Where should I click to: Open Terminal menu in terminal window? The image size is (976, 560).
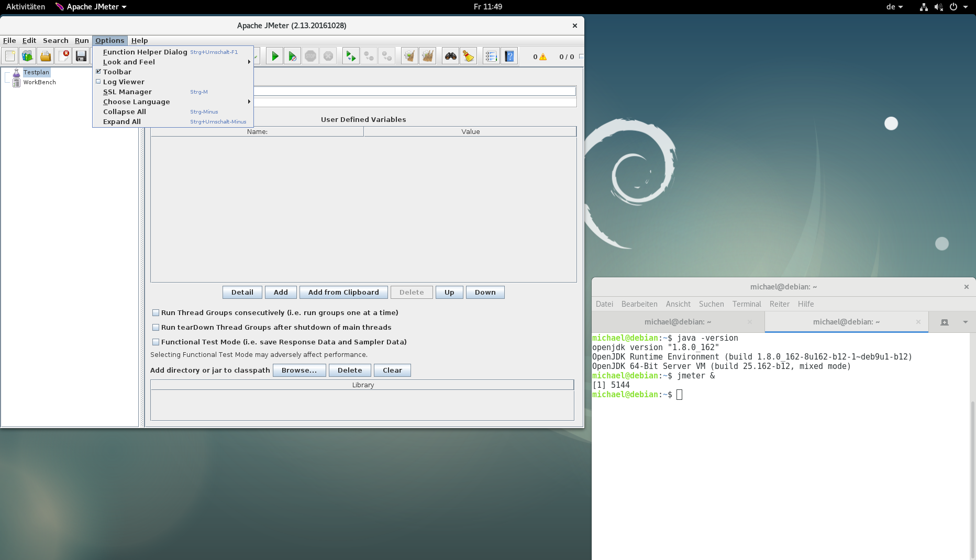tap(747, 304)
